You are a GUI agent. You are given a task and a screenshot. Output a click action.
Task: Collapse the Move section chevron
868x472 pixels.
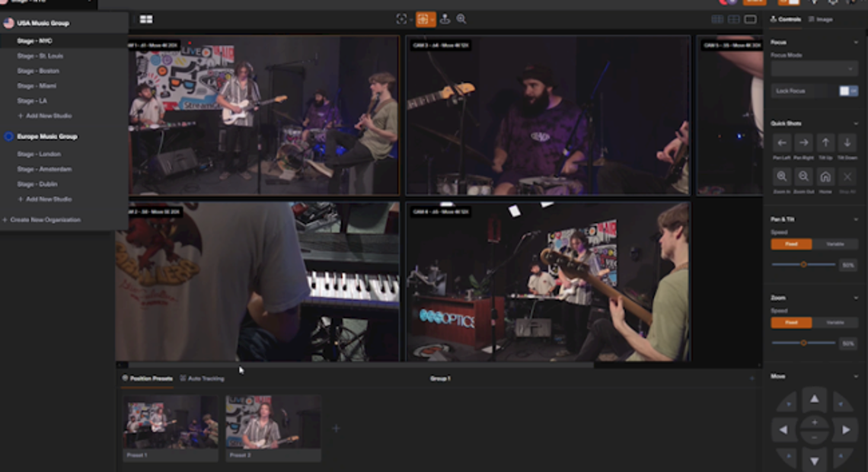coord(856,376)
